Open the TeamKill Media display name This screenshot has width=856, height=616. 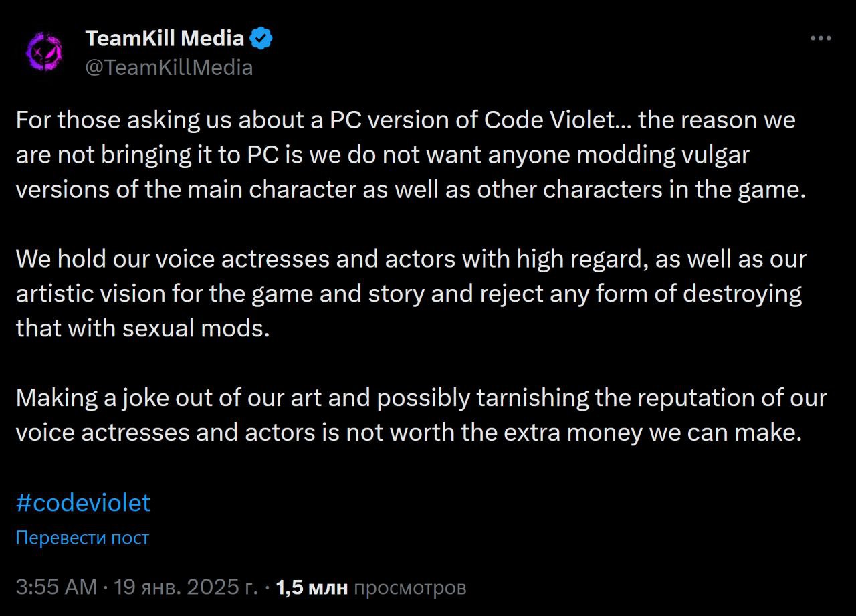tap(165, 39)
